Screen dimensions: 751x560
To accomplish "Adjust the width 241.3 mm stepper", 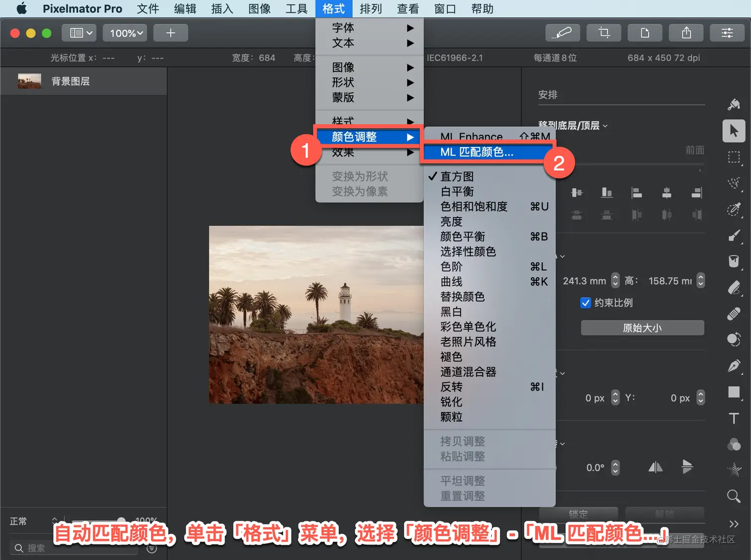I will click(615, 281).
